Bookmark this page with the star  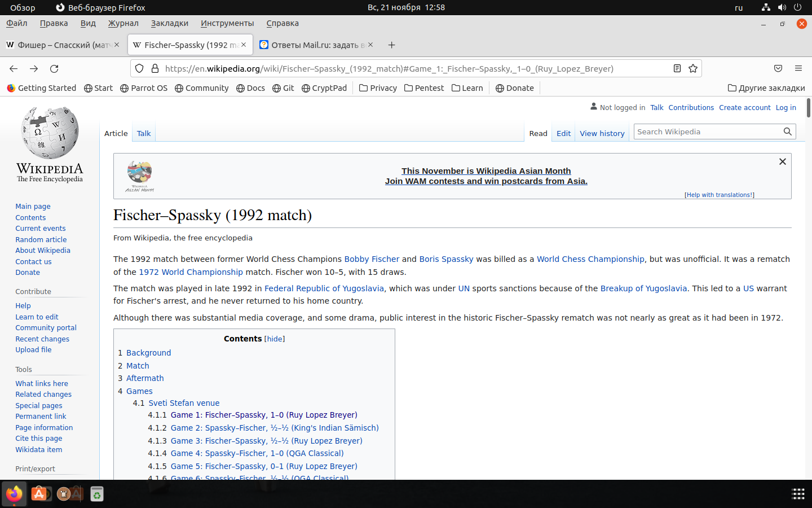(x=693, y=68)
